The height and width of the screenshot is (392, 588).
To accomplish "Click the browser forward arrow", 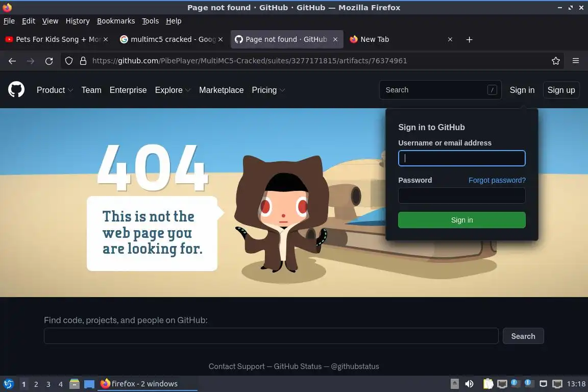I will (x=31, y=61).
